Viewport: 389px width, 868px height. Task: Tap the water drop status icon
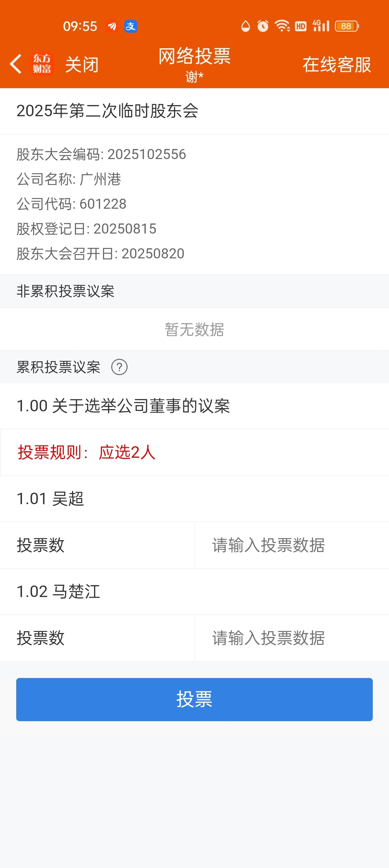point(245,26)
